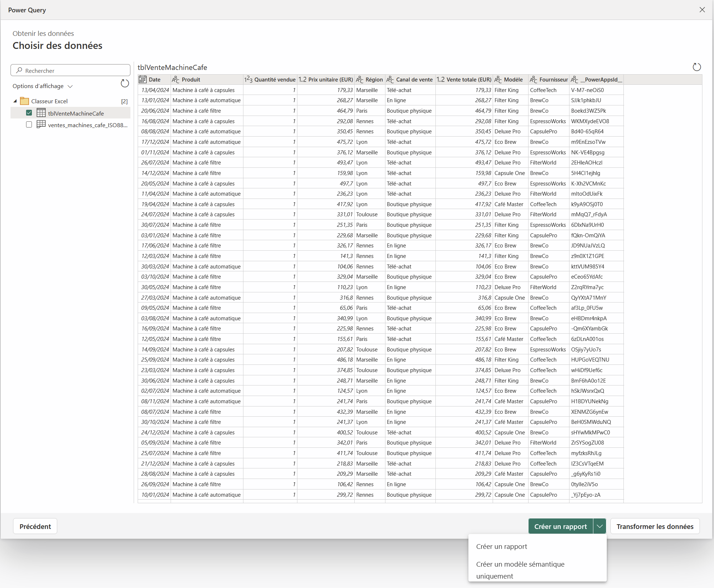Click Transformer les données button
Image resolution: width=714 pixels, height=588 pixels.
(x=655, y=526)
